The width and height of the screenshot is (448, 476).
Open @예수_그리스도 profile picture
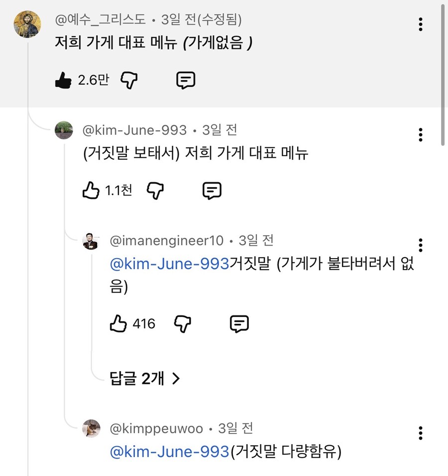[x=27, y=24]
